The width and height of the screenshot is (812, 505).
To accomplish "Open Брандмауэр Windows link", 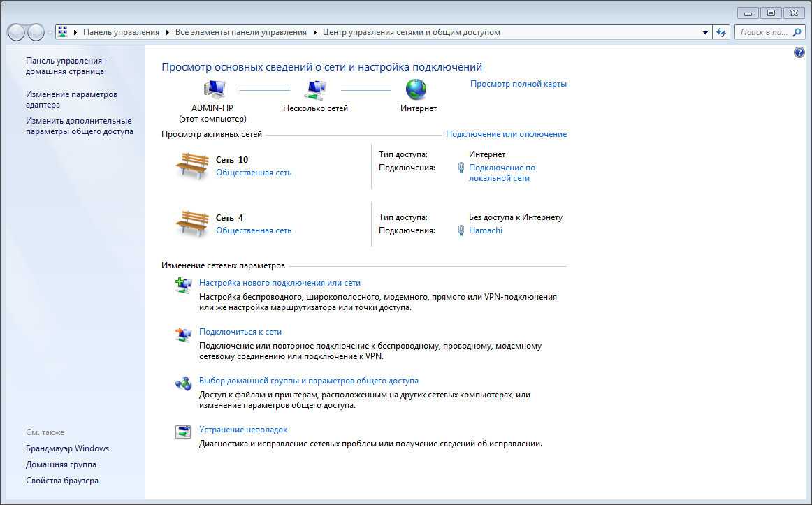I will coord(67,448).
